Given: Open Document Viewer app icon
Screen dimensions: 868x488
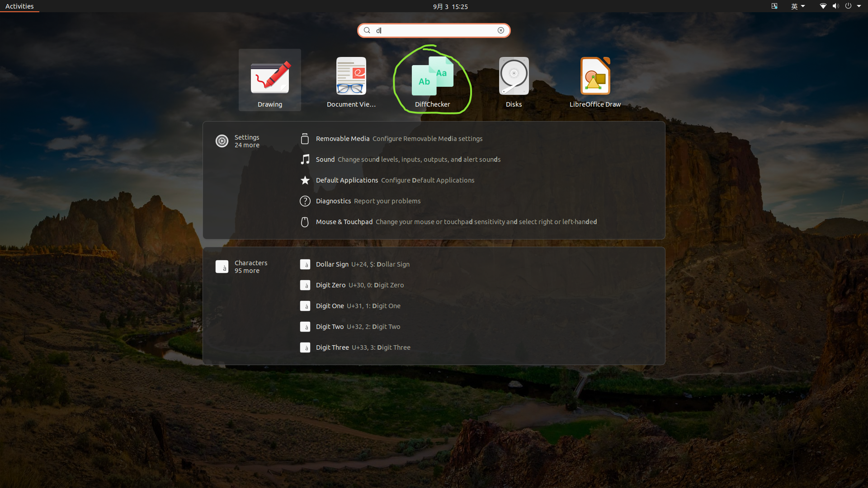Looking at the screenshot, I should [x=351, y=80].
